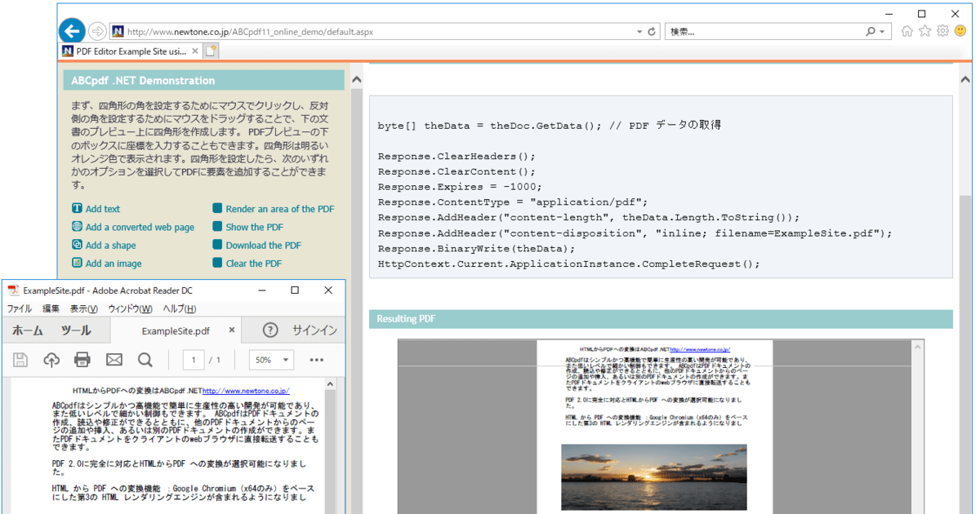Screen dimensions: 980x514
Task: Navigate back with the browser back arrow
Action: pos(72,30)
